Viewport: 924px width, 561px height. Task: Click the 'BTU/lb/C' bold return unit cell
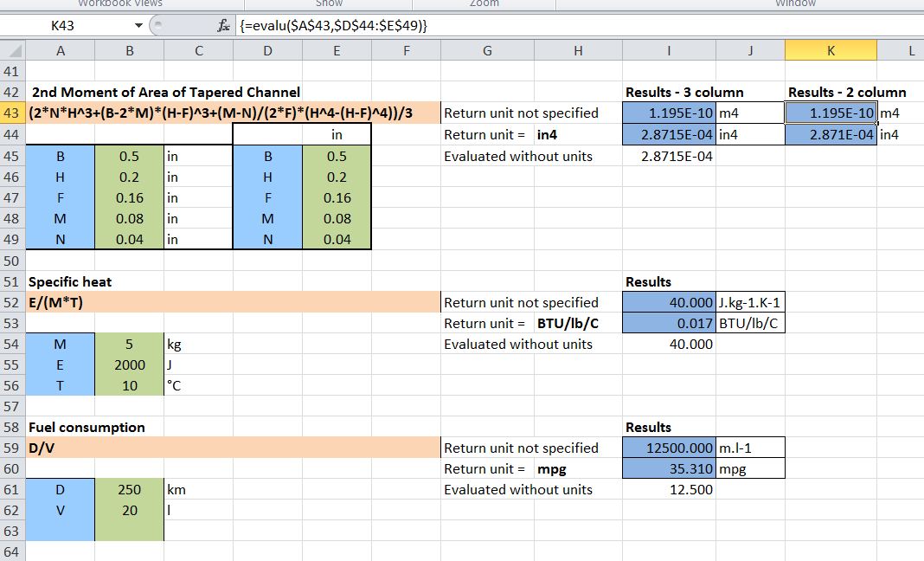[568, 323]
